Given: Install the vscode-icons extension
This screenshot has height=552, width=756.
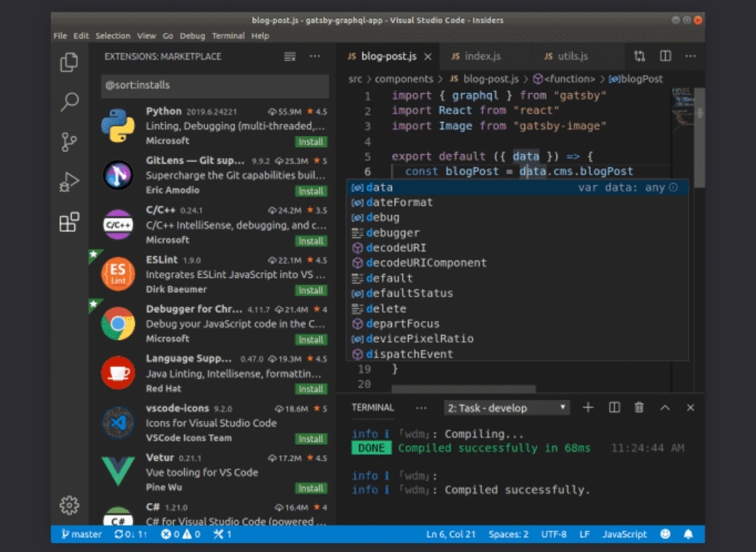Looking at the screenshot, I should point(311,439).
